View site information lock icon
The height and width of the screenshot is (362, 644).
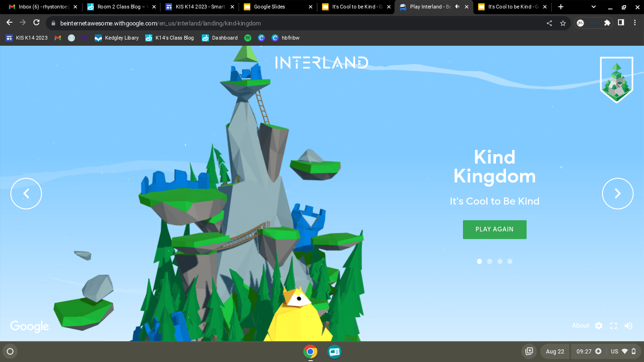[x=53, y=23]
